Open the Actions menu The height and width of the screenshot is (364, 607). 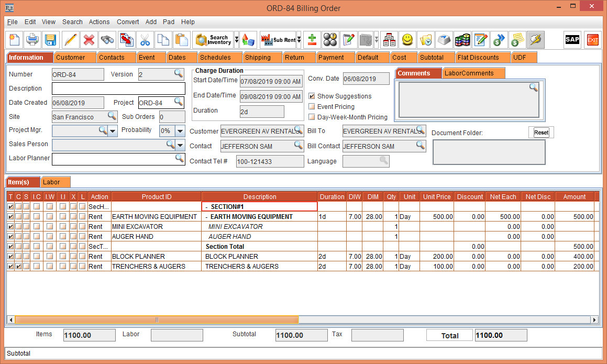pyautogui.click(x=99, y=22)
